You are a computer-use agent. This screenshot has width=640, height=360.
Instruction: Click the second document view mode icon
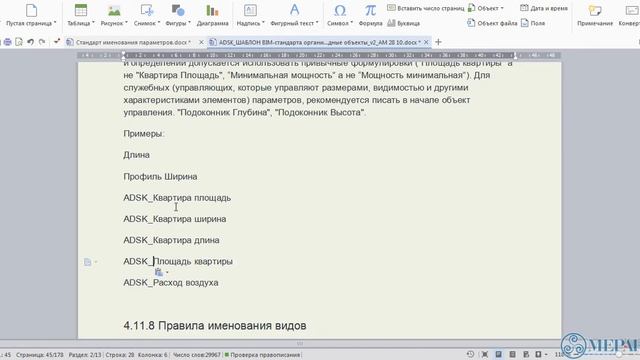click(x=512, y=354)
